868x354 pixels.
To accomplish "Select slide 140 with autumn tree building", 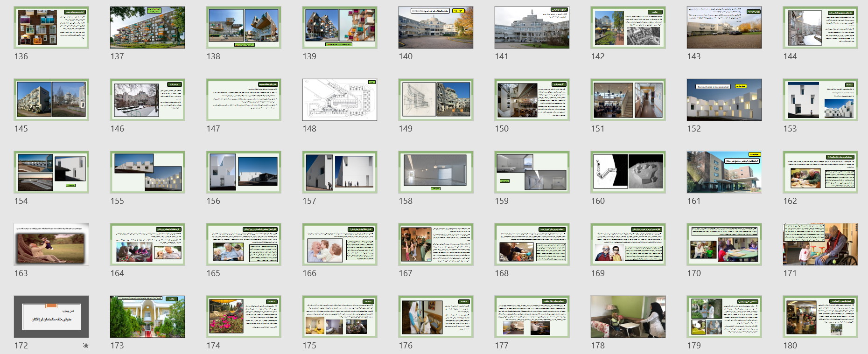I will pyautogui.click(x=436, y=28).
